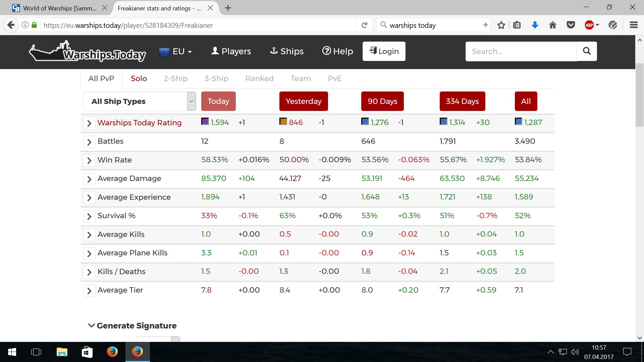The image size is (644, 362).
Task: Click the Login button
Action: tap(384, 51)
